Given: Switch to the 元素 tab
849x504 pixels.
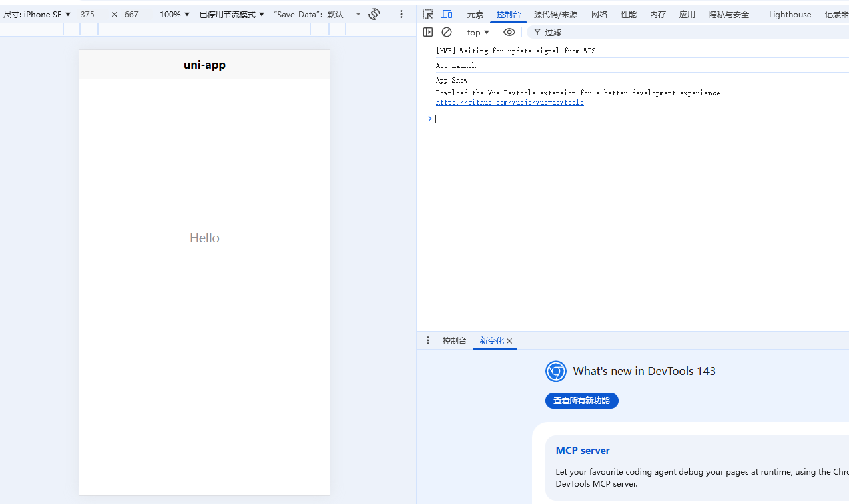Looking at the screenshot, I should tap(475, 14).
